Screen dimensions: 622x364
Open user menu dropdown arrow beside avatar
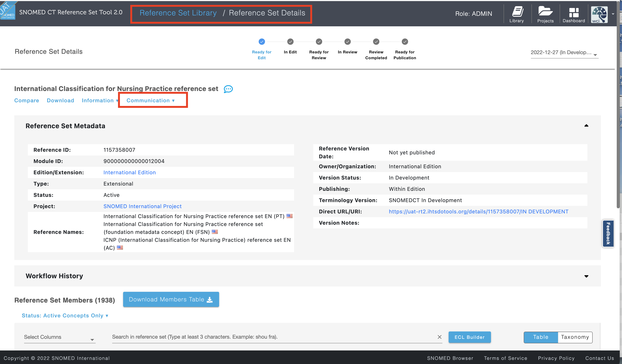[x=613, y=14]
